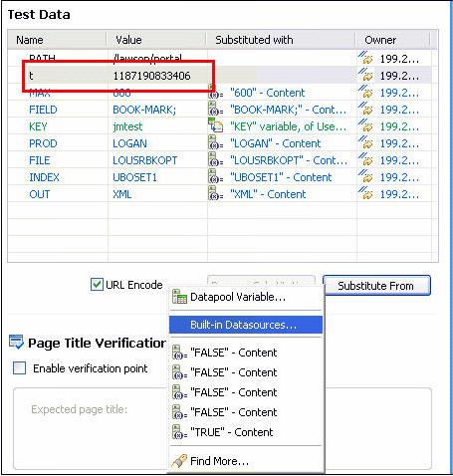453x476 pixels.
Task: Click the Name column header
Action: (58, 40)
